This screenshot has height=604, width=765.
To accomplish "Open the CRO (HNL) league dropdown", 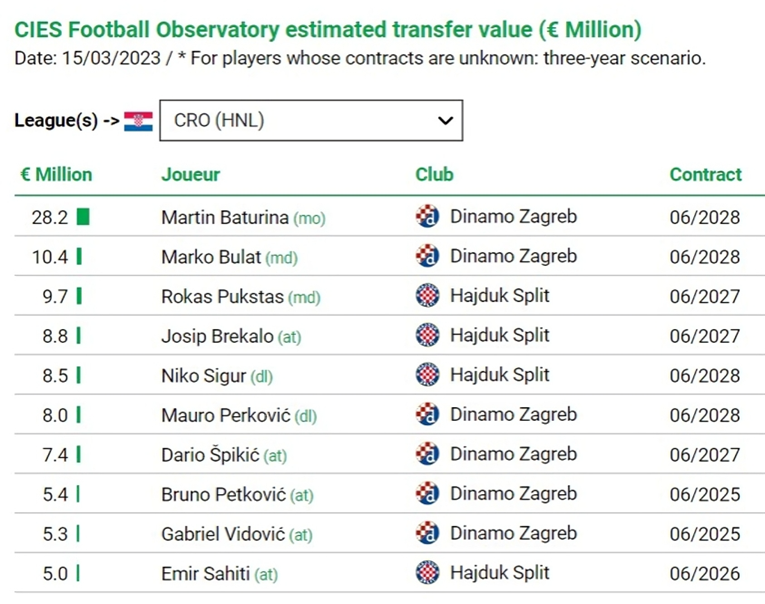I will click(310, 121).
